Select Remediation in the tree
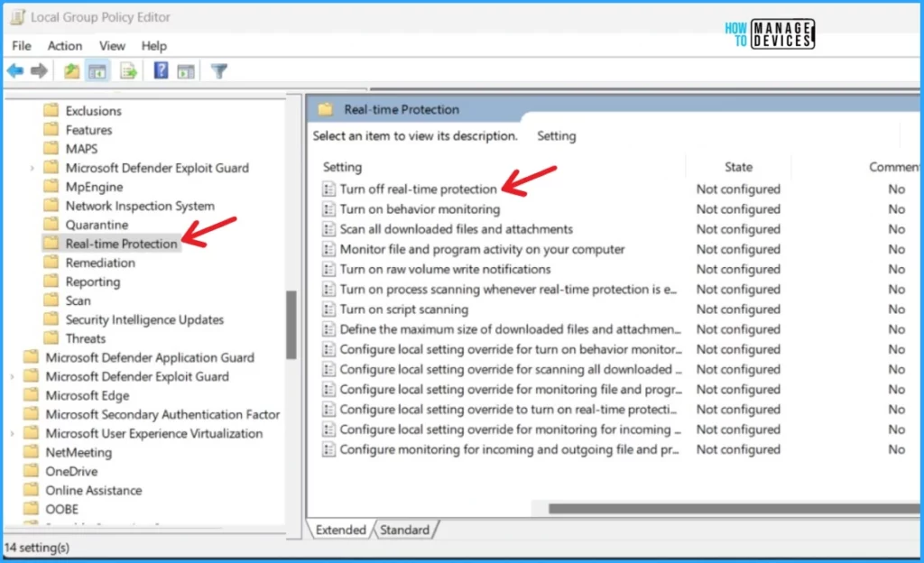This screenshot has height=563, width=924. point(100,263)
